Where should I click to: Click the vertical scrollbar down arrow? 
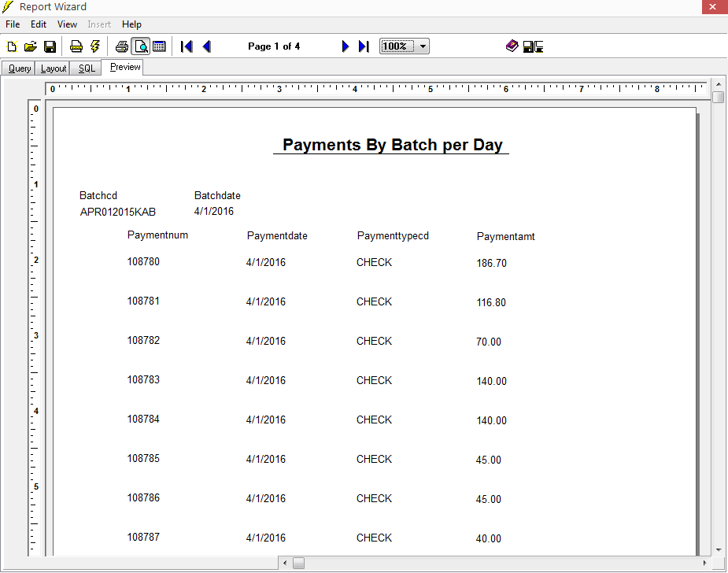719,550
